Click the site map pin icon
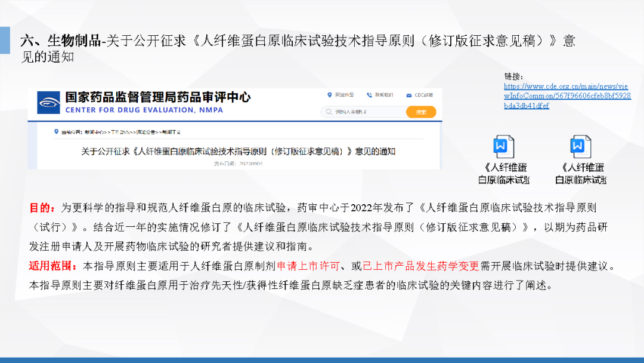This screenshot has height=363, width=644. pyautogui.click(x=329, y=95)
